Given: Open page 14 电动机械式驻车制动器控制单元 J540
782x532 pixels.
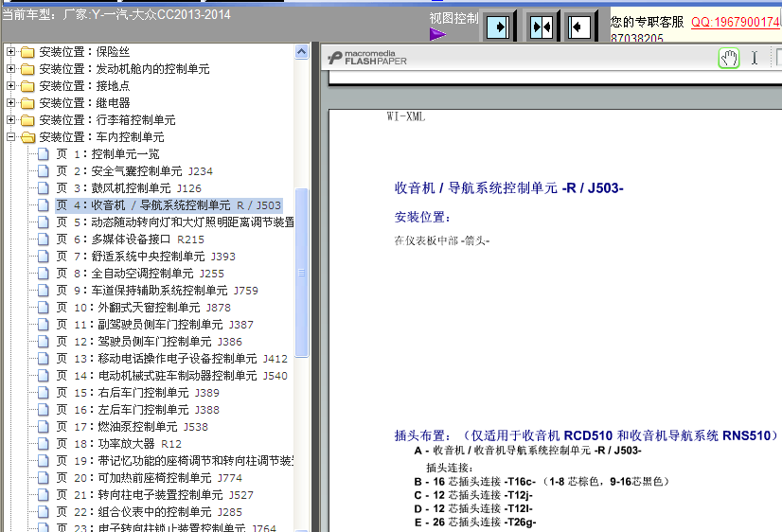Looking at the screenshot, I should [171, 376].
